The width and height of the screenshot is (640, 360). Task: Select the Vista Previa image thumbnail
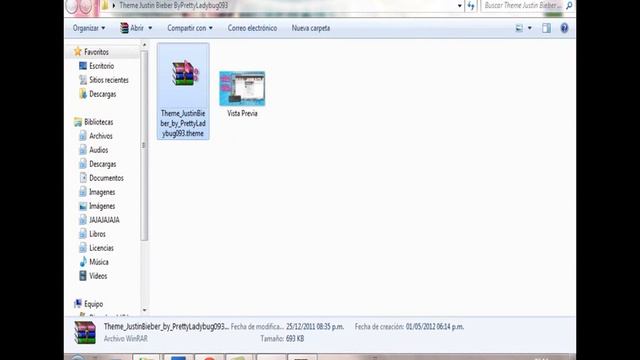pos(242,89)
